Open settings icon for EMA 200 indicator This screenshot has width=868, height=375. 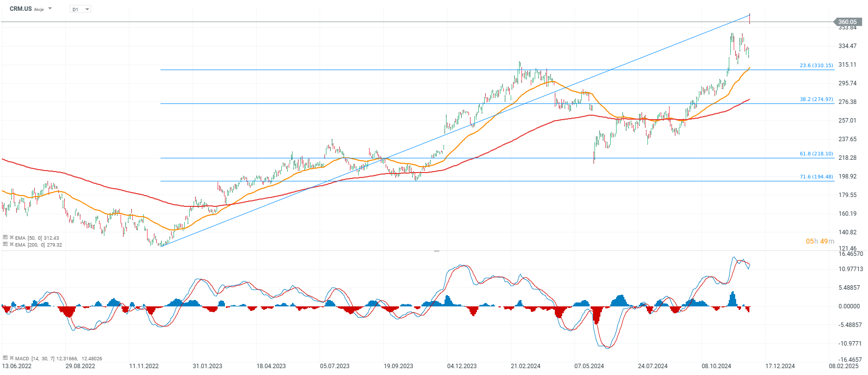click(x=5, y=244)
